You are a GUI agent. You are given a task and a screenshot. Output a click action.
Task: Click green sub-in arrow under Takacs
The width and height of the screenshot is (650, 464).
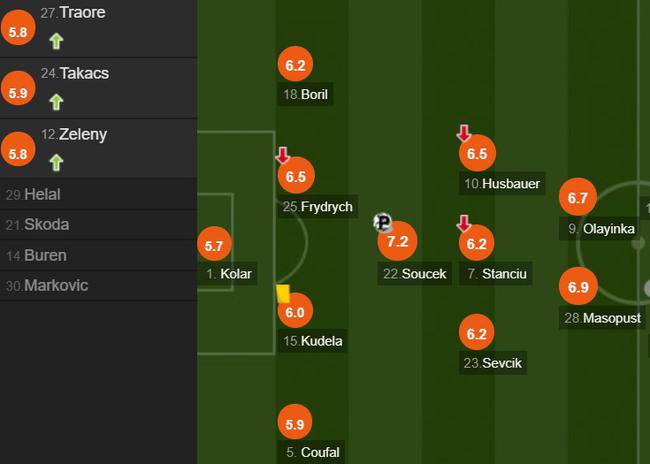click(x=56, y=102)
